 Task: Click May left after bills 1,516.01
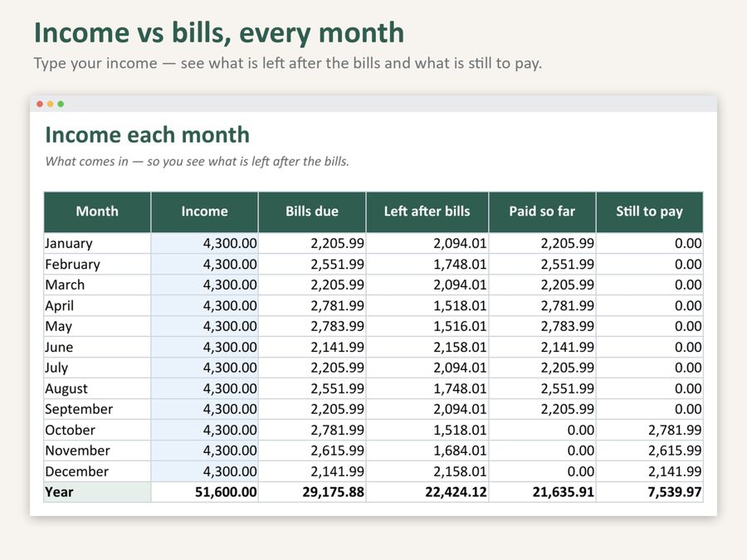pos(427,326)
